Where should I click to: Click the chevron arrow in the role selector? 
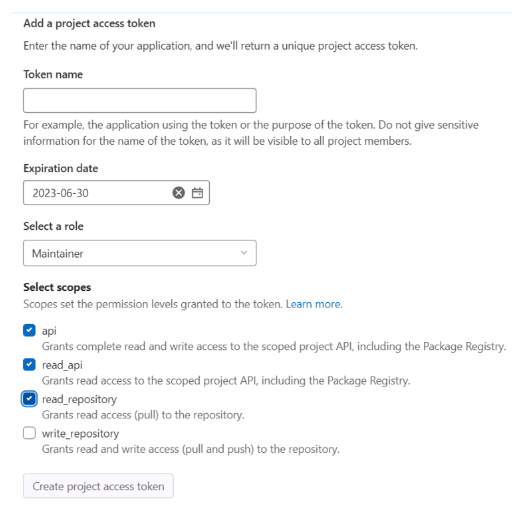244,253
